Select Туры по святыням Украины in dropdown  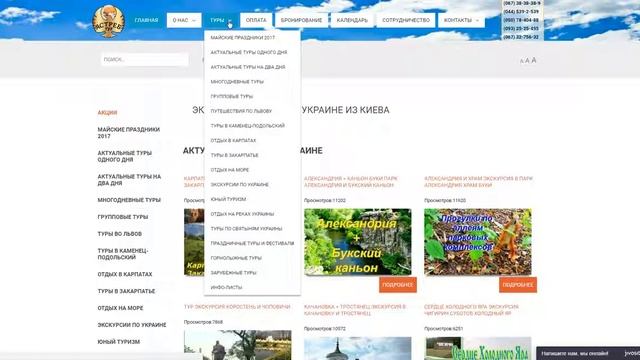coord(246,229)
